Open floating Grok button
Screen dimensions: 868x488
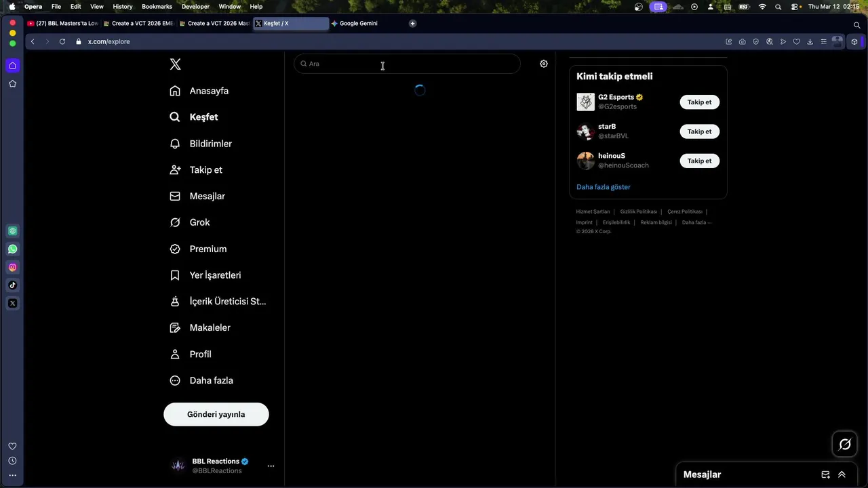click(x=845, y=445)
